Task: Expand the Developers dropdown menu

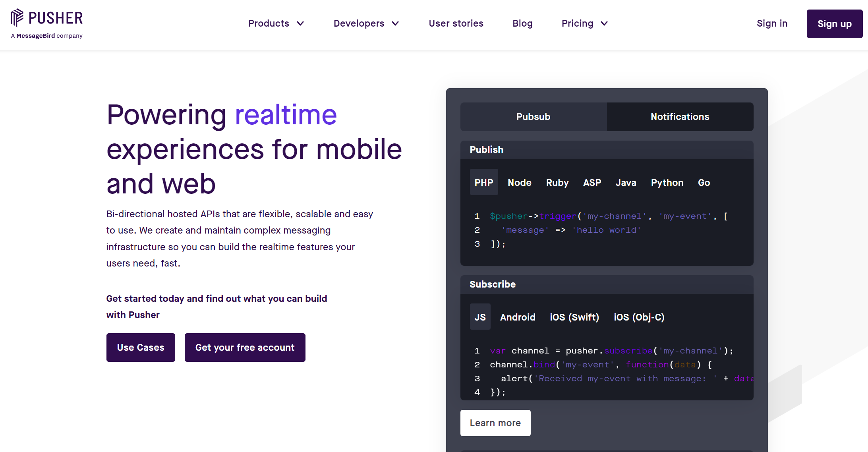Action: (x=366, y=23)
